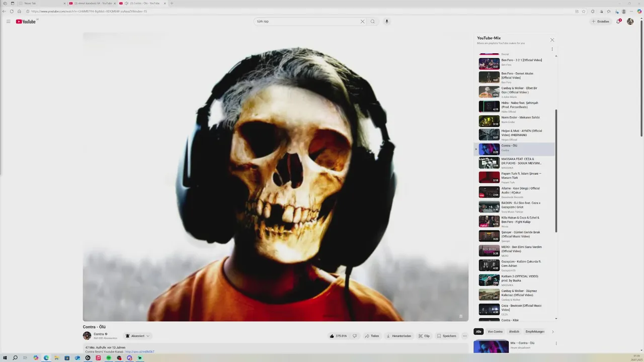Go to the YouTube home logo
644x362 pixels.
[x=26, y=22]
